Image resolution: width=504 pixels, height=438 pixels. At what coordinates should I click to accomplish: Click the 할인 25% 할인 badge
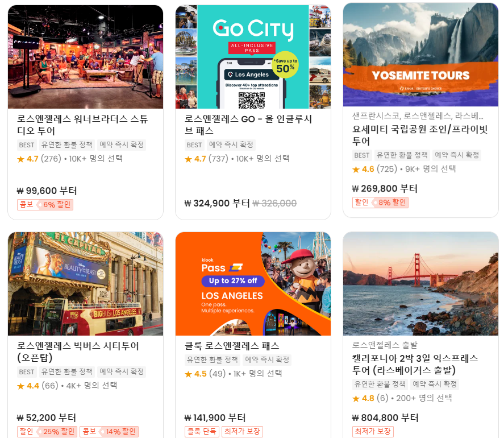pos(47,432)
